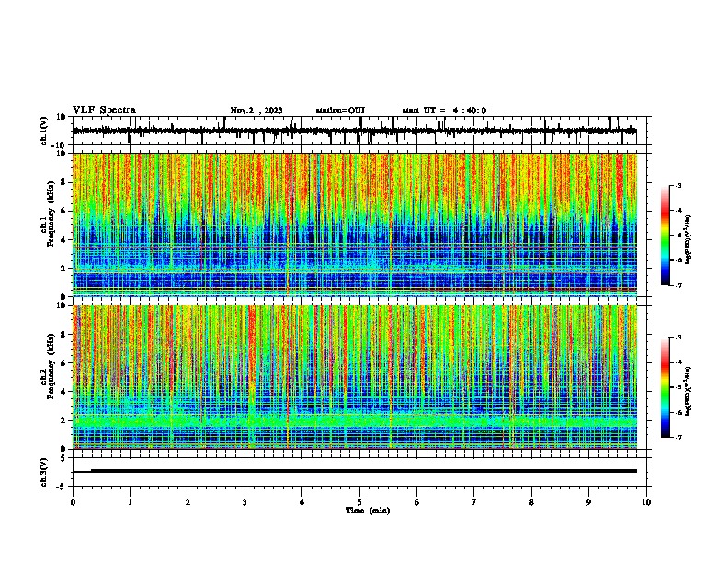Image resolution: width=728 pixels, height=563 pixels.
Task: Click the "-10" tick on the ch.1(V) axis
Action: point(60,145)
